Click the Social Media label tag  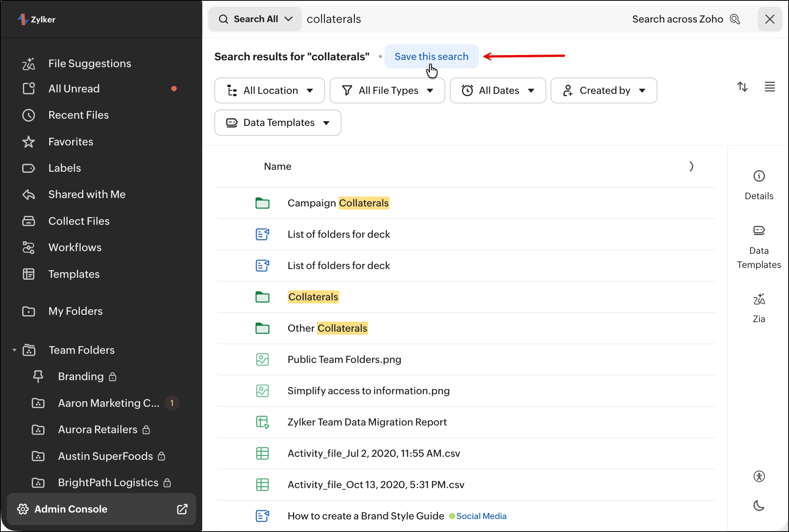[481, 516]
